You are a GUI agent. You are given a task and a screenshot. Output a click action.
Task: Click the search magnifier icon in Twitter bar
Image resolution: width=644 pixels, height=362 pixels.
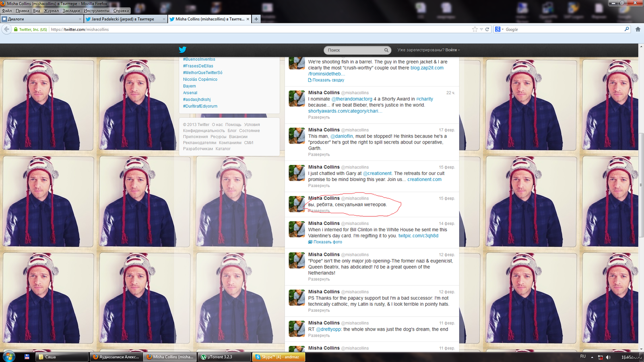click(386, 50)
